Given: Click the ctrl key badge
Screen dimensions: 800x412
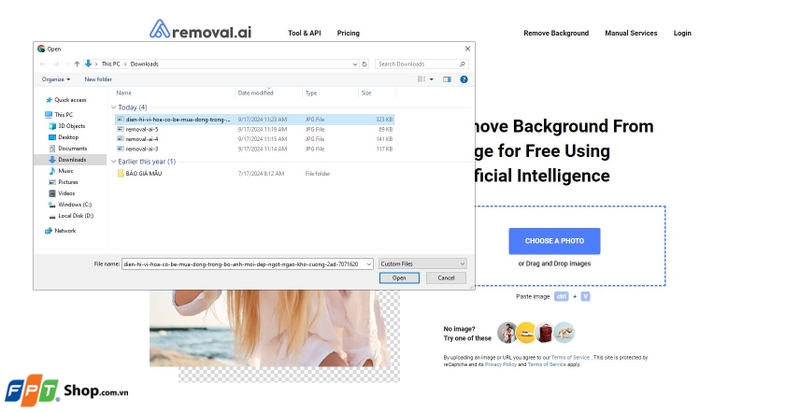Looking at the screenshot, I should click(x=561, y=296).
